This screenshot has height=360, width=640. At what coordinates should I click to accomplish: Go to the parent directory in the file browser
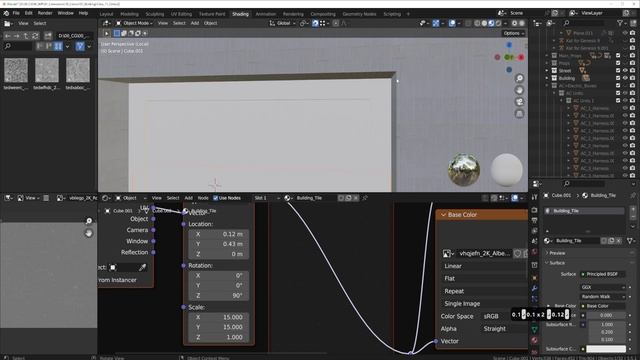pyautogui.click(x=26, y=36)
